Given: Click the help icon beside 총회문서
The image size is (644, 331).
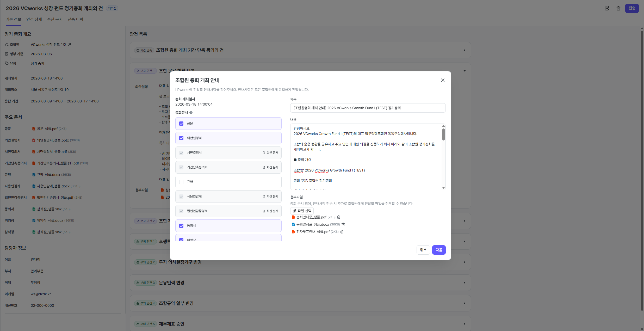Looking at the screenshot, I should click(x=191, y=113).
